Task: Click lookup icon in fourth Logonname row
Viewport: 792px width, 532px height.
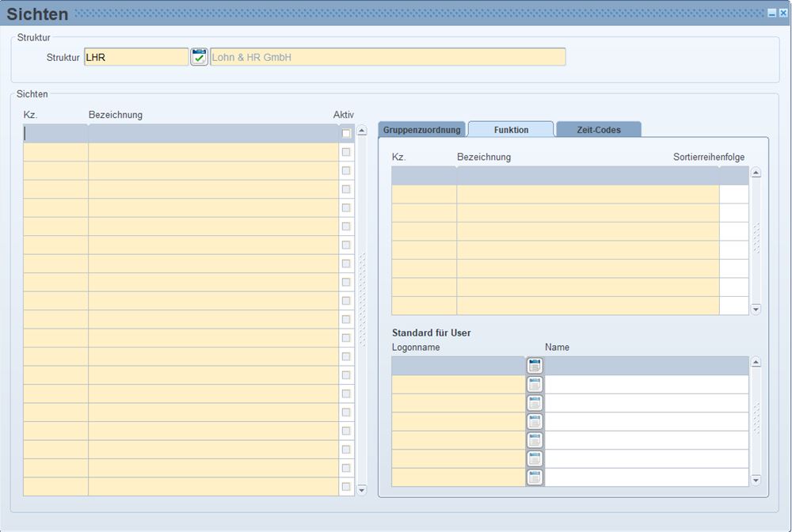Action: pos(535,421)
